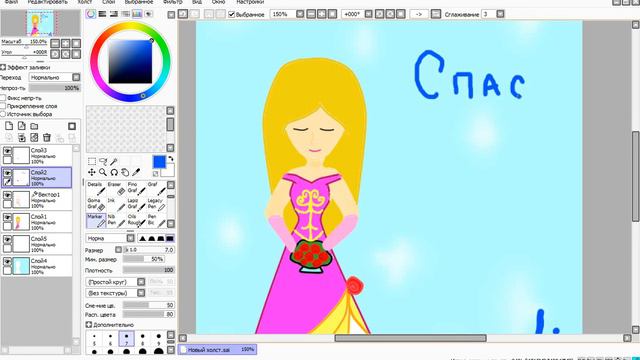This screenshot has width=640, height=360.
Task: Select the zoom magnifier tool
Action: 103,172
